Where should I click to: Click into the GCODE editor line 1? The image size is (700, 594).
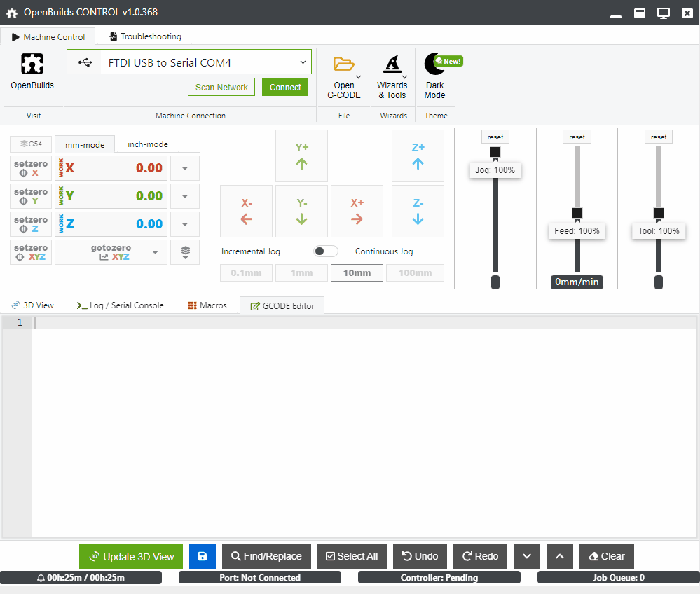(x=350, y=323)
